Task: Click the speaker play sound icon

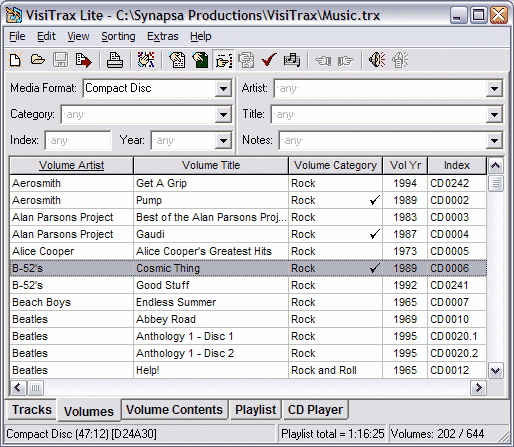Action: (377, 60)
